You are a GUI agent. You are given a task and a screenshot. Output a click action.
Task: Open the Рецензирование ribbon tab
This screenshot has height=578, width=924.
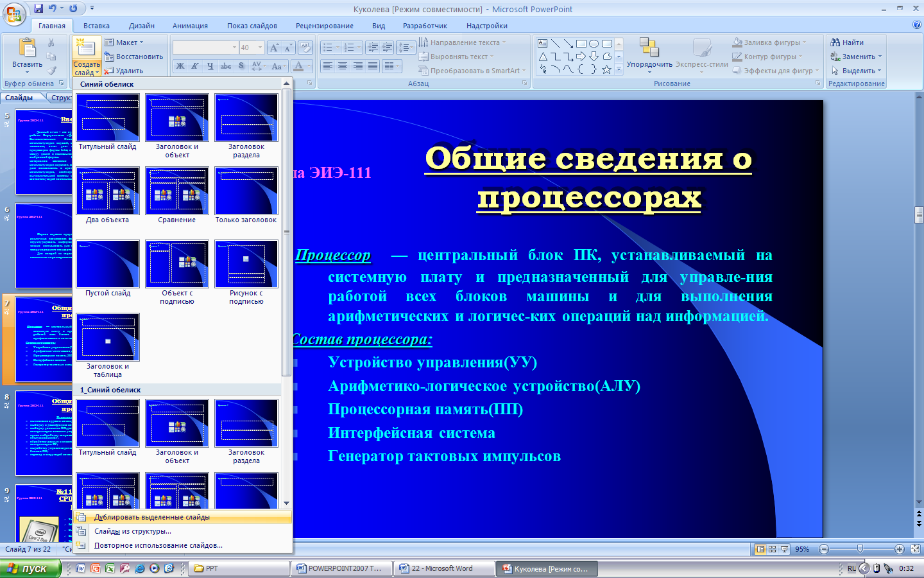click(x=325, y=26)
